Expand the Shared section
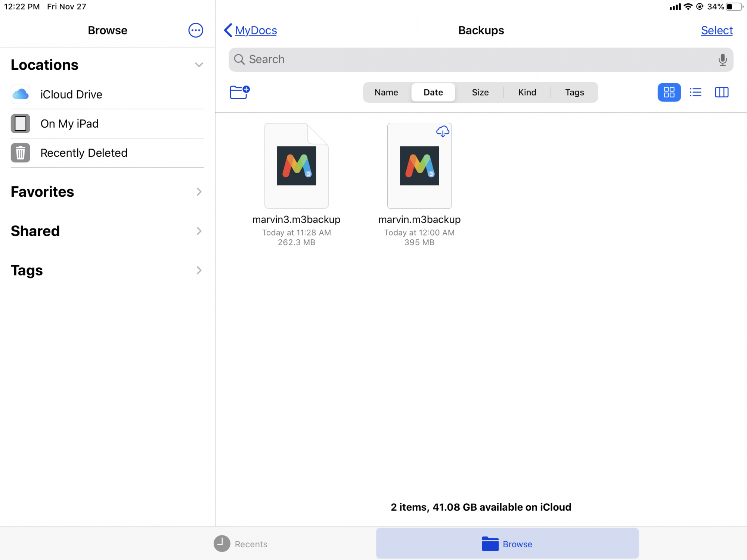The width and height of the screenshot is (747, 560). 199,231
